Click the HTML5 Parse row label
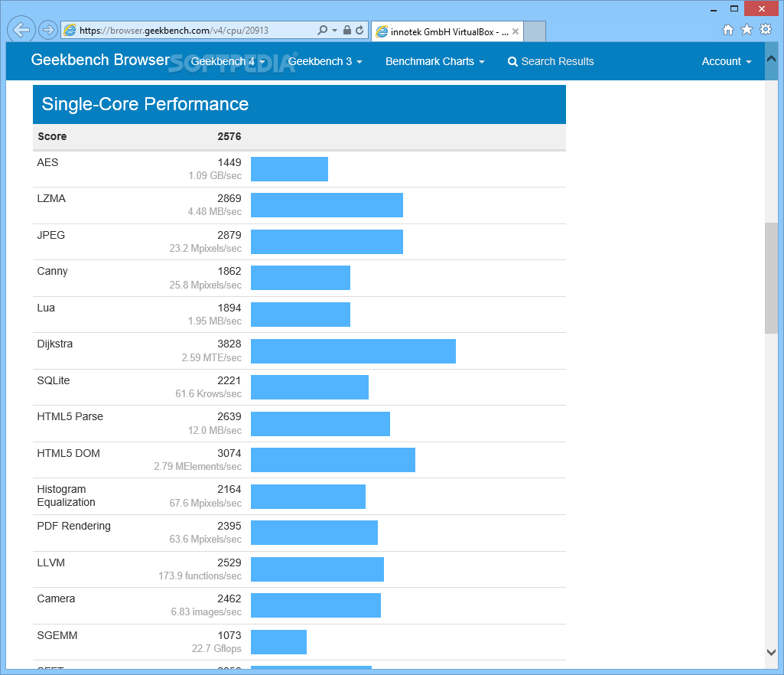 coord(70,417)
